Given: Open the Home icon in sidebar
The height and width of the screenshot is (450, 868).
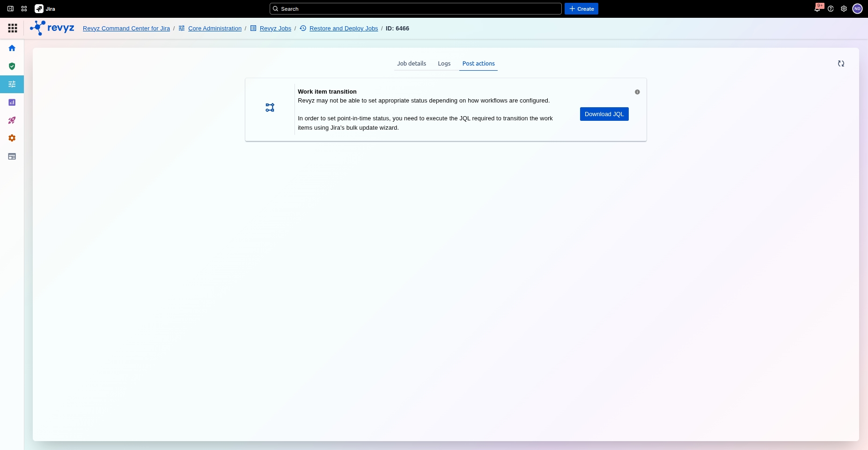Looking at the screenshot, I should (12, 48).
